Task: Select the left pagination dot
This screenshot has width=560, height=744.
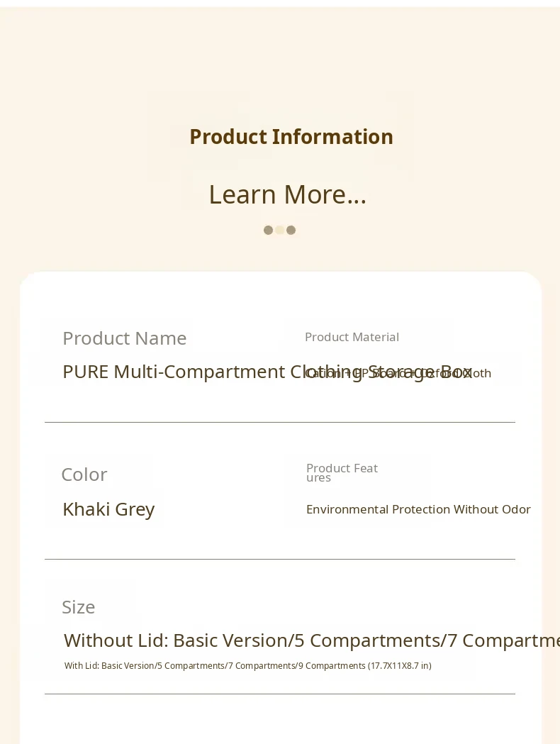Action: [268, 230]
